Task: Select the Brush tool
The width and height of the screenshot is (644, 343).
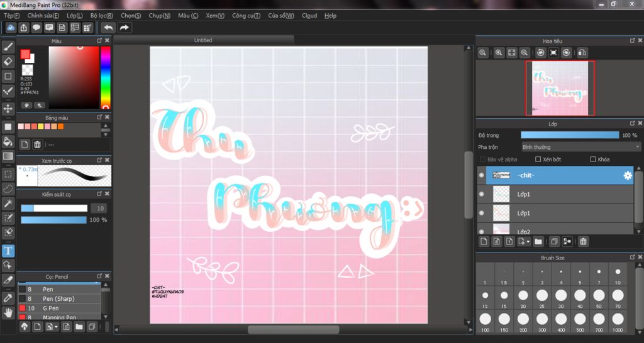Action: (x=8, y=47)
